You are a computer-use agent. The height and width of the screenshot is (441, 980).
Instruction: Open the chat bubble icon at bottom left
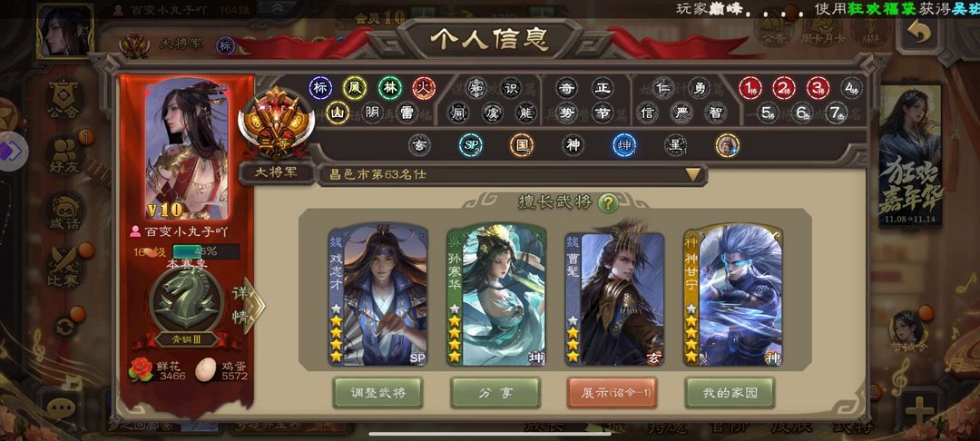[x=61, y=409]
